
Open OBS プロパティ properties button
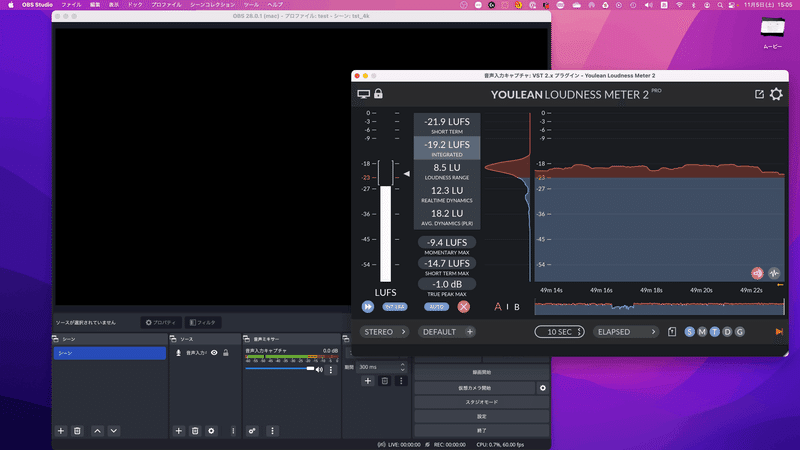coord(161,322)
